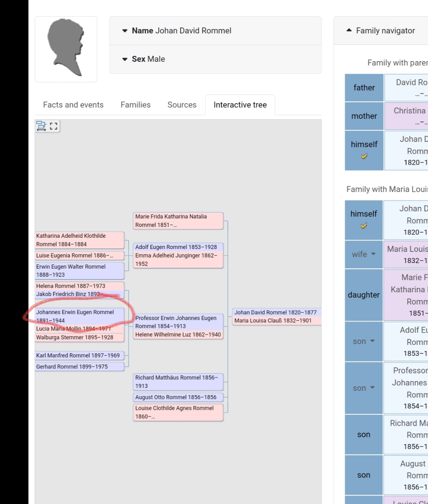
Task: Click the wife Maria Louisa navigator entry
Action: (406, 255)
